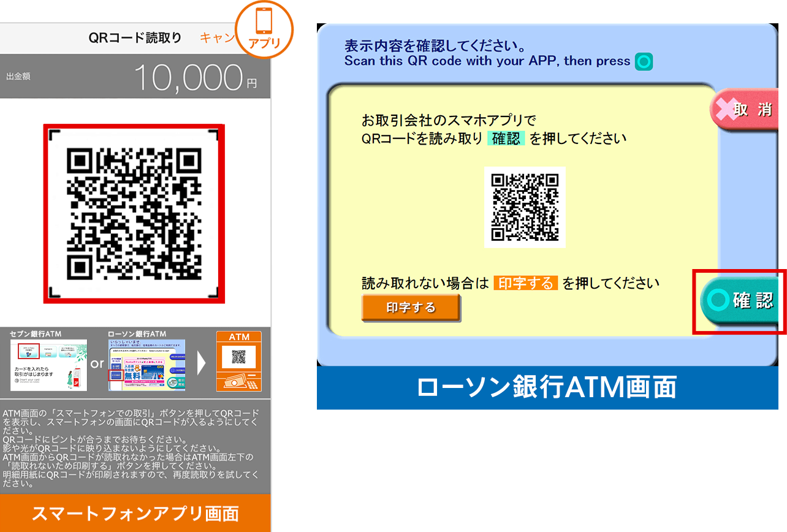Click the highlighted 確認 label in instructions
Image resolution: width=787 pixels, height=532 pixels.
pos(506,139)
